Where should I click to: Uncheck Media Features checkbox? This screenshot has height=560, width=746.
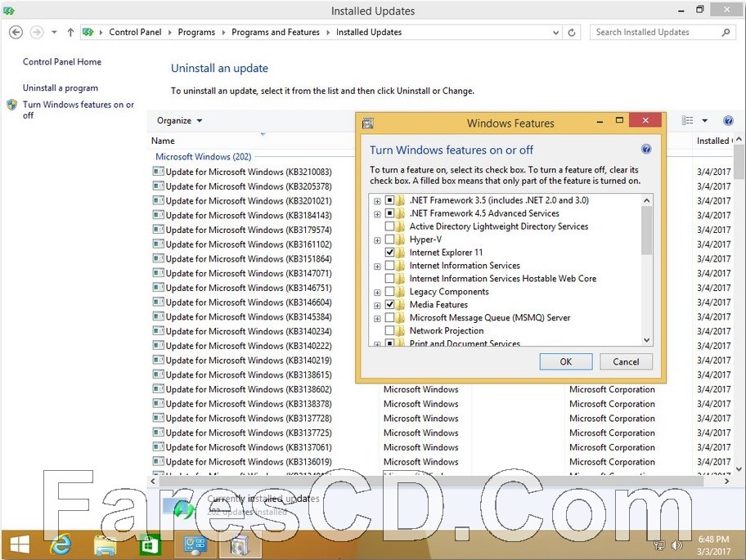389,305
